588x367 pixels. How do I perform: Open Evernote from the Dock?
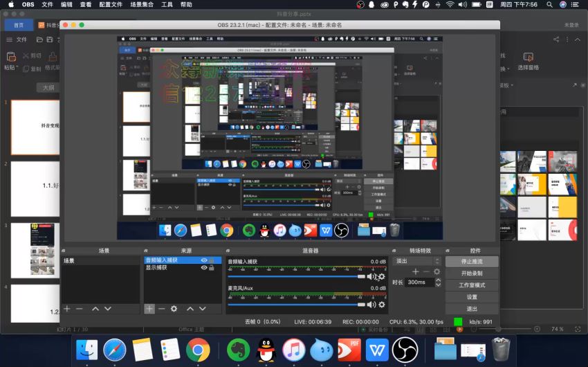tap(238, 350)
